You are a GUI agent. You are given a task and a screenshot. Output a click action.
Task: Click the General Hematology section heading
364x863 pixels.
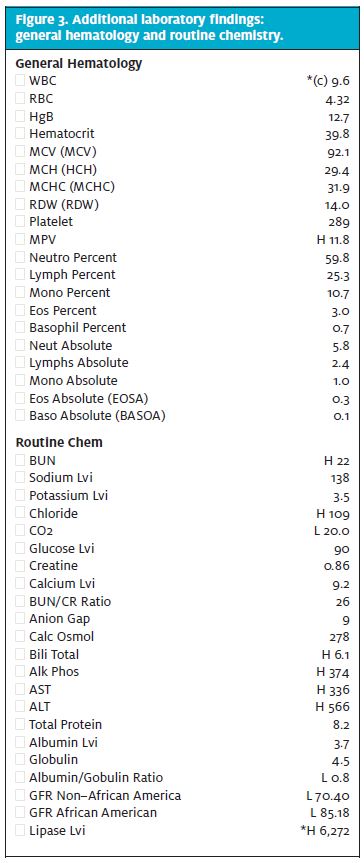click(x=79, y=64)
